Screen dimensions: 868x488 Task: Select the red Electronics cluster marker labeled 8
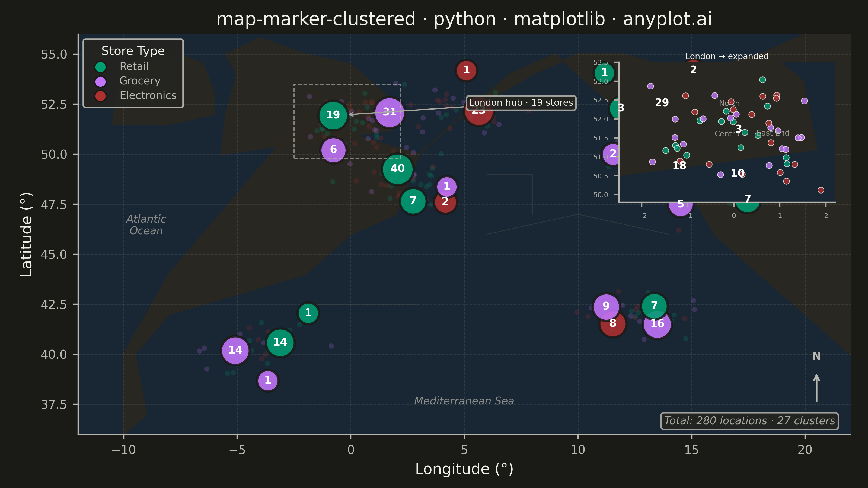[612, 324]
